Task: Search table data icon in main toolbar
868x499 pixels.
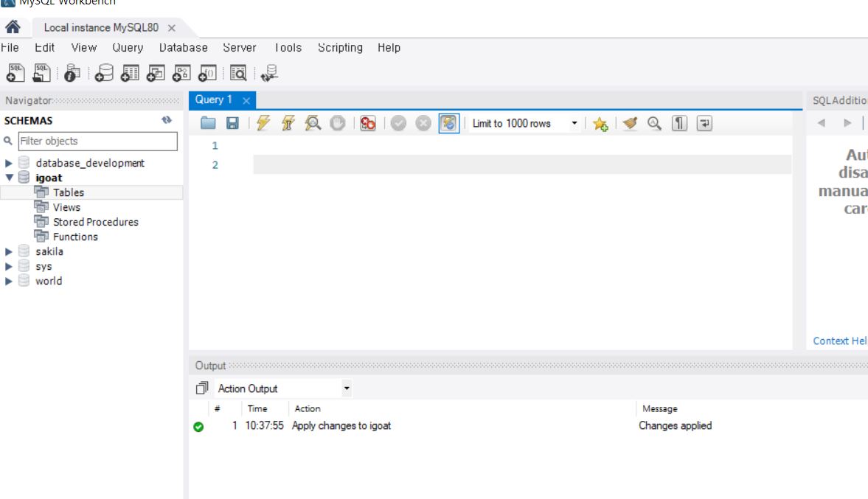Action: coord(238,73)
